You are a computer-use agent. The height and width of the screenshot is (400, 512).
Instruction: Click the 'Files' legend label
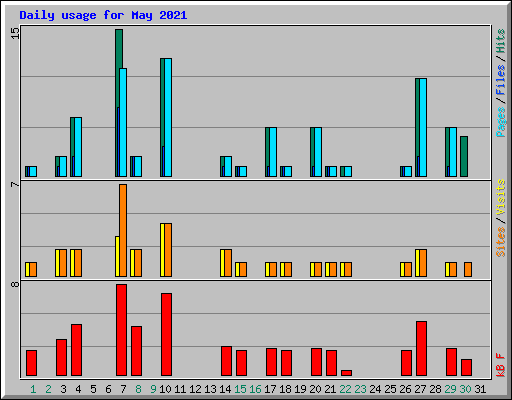[x=501, y=79]
